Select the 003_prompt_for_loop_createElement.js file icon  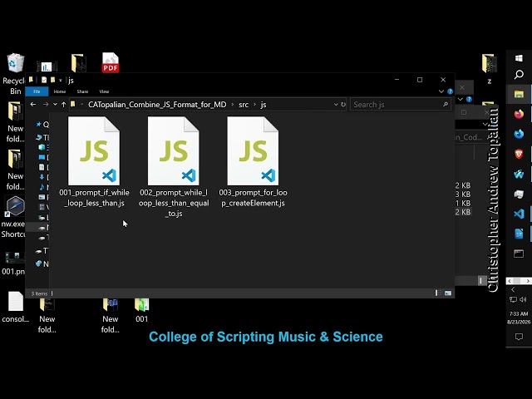point(253,151)
